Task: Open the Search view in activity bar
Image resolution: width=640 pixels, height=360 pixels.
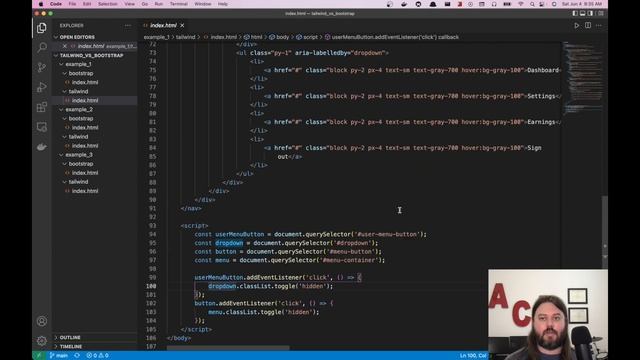Action: (42, 47)
